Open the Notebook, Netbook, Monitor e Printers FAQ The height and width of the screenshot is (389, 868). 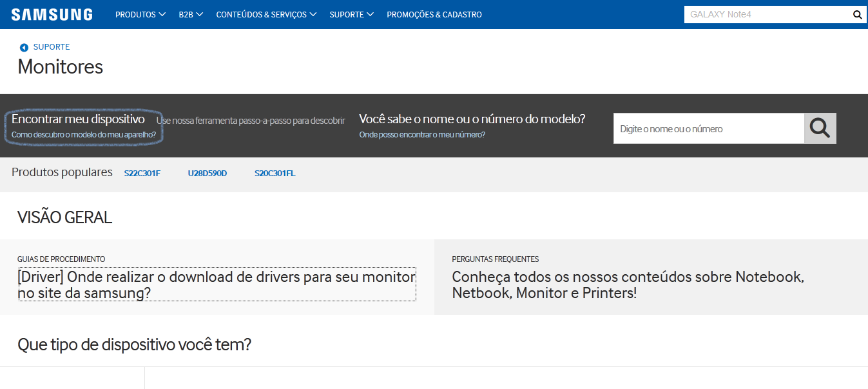[x=628, y=284]
